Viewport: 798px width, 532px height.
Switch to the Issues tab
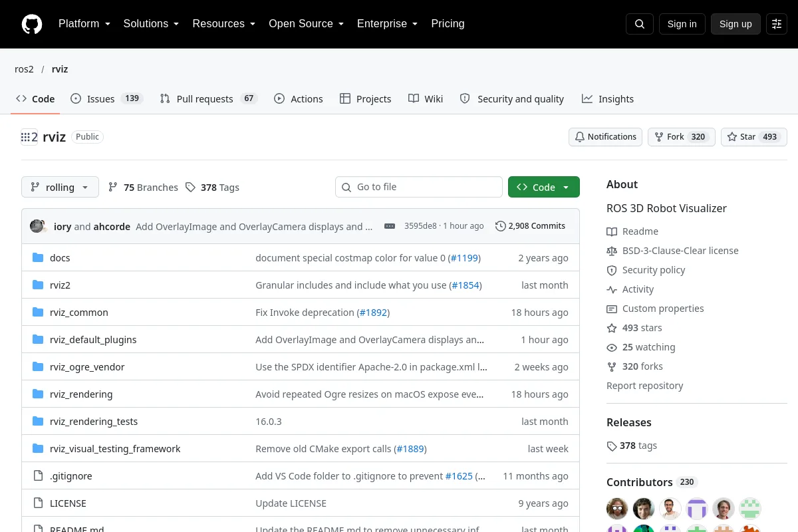pyautogui.click(x=106, y=98)
